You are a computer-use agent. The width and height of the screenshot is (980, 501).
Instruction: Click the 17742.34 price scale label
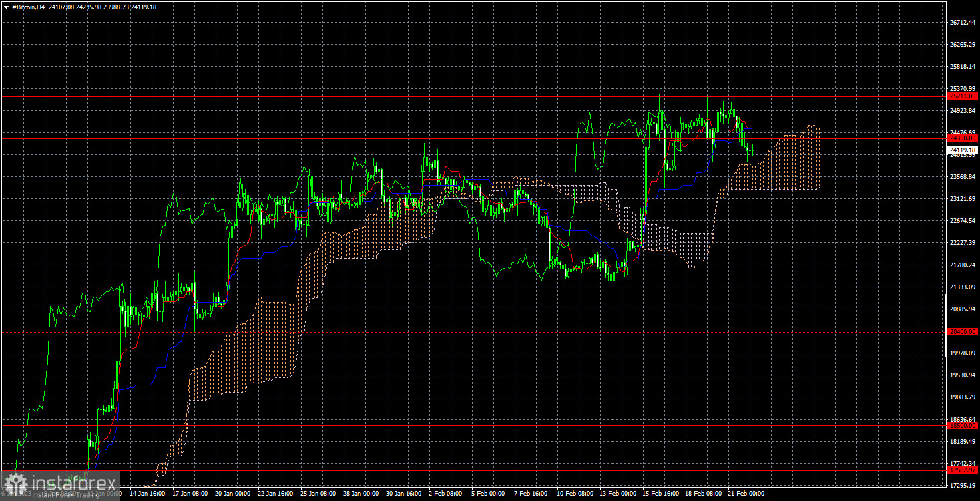coord(963,464)
